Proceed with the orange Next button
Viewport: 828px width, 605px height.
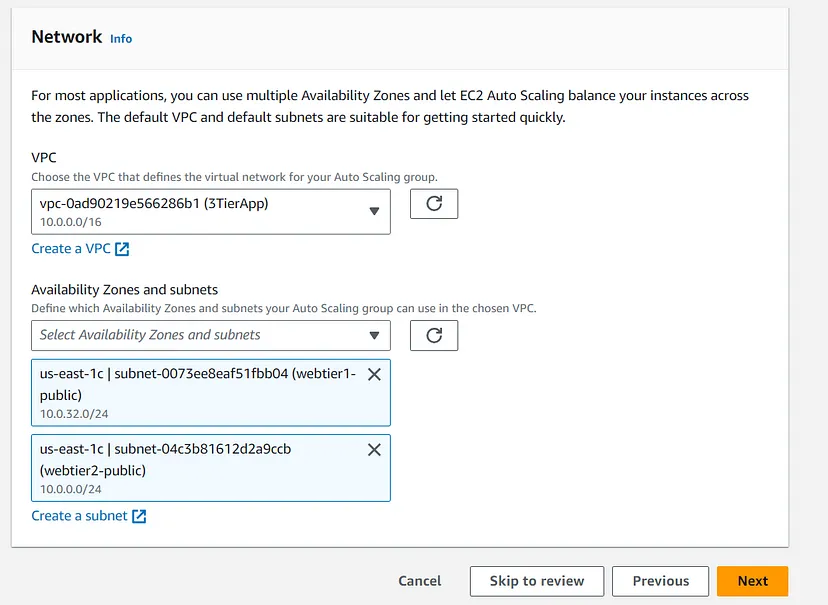point(752,581)
